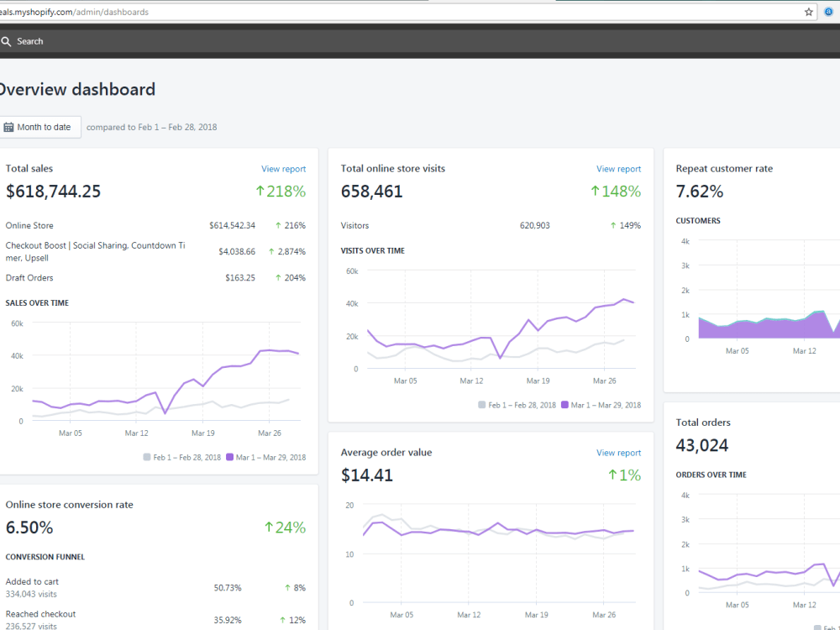This screenshot has height=630, width=840.
Task: Click the CUSTOMERS chart label
Action: click(x=698, y=221)
